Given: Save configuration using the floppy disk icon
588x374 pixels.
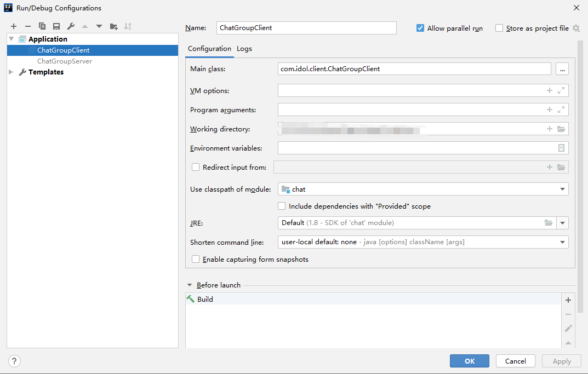Looking at the screenshot, I should pyautogui.click(x=56, y=26).
